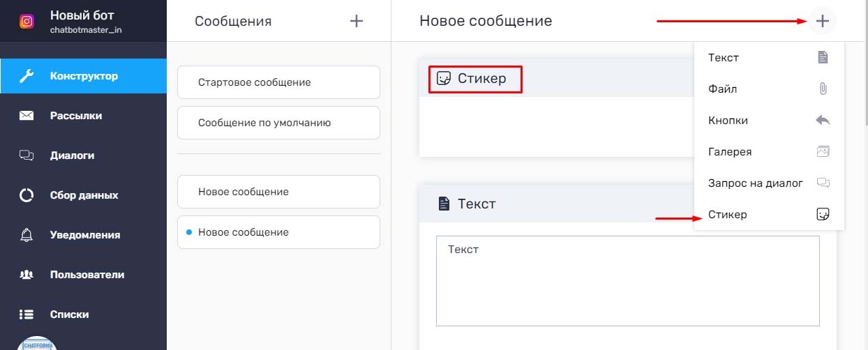
Task: Click the Instagram logo icon
Action: 27,21
